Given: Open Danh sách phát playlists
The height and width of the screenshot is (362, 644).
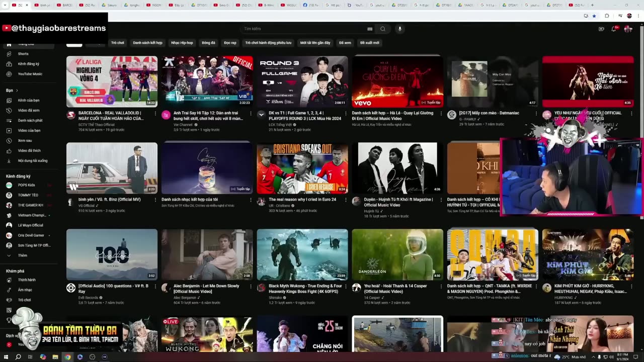Looking at the screenshot, I should pos(30,120).
